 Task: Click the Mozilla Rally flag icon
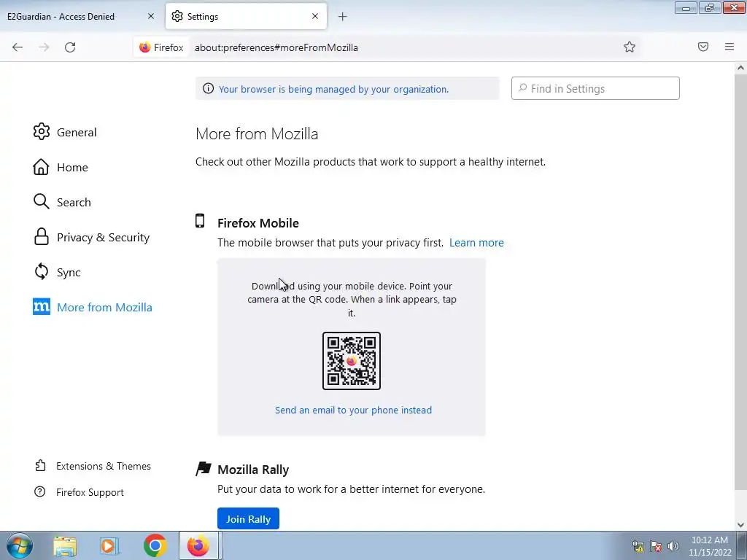[204, 469]
